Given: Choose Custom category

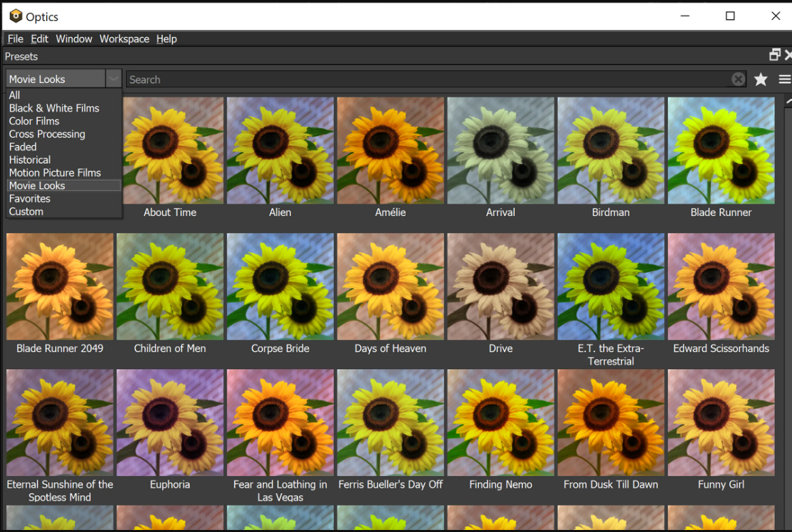Looking at the screenshot, I should coord(64,212).
